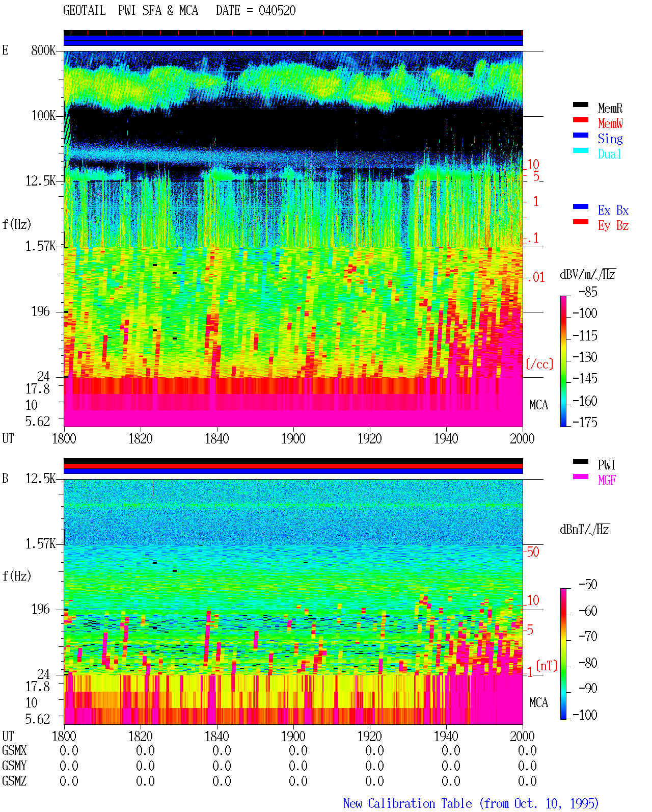Click the 800K frequency tick label
Image resolution: width=652 pixels, height=812 pixels.
click(x=43, y=50)
